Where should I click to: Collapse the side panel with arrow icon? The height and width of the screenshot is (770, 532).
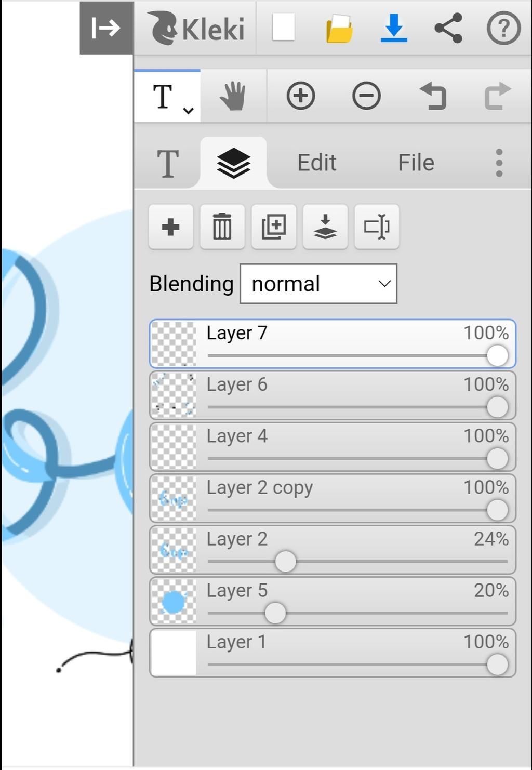pos(107,28)
